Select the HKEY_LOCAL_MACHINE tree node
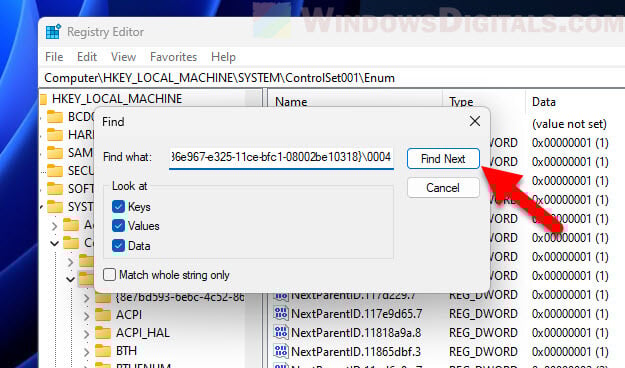The image size is (625, 368). [117, 98]
